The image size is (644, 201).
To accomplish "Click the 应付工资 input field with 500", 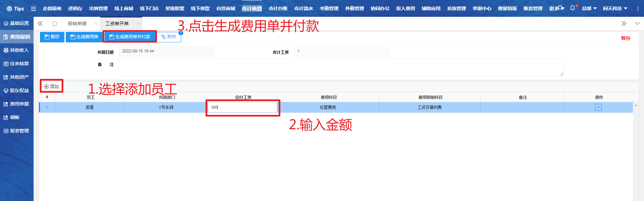I will 243,107.
